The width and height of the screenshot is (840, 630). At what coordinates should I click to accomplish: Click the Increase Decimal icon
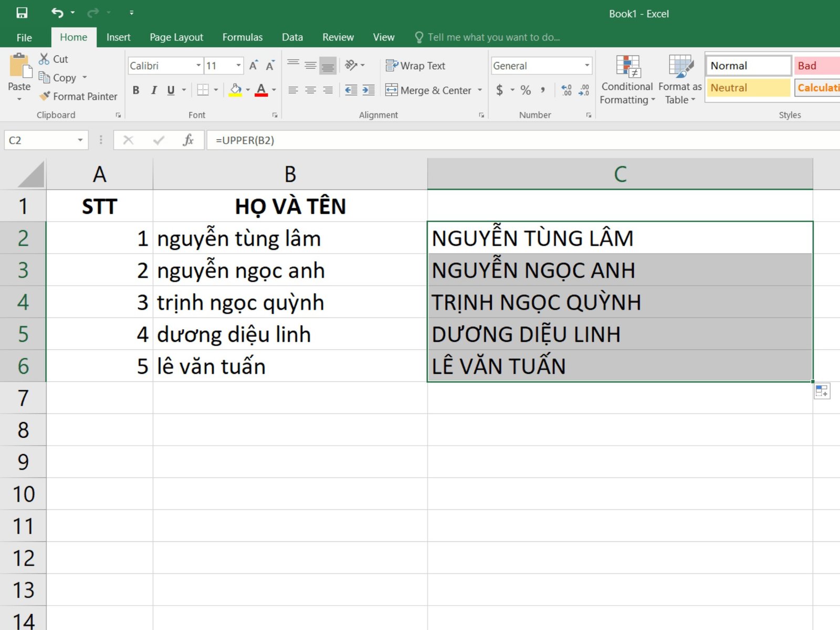565,90
